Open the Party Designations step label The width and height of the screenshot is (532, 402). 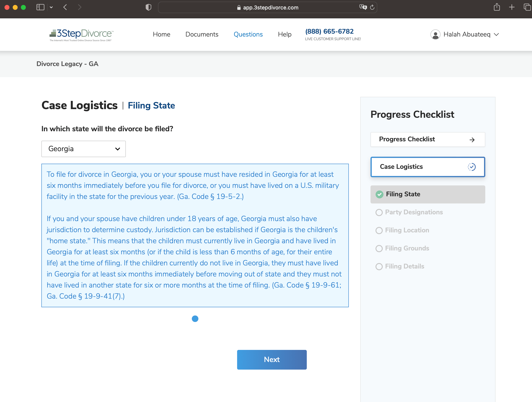pos(414,212)
